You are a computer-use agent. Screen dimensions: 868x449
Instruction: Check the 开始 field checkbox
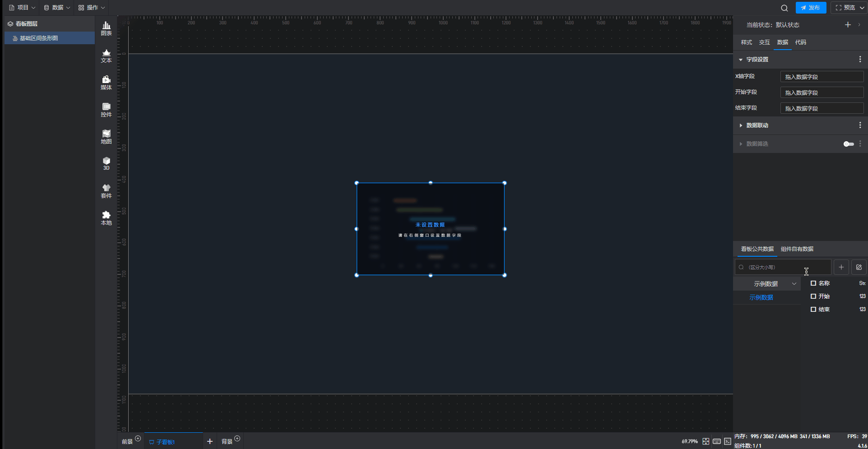[x=813, y=296]
